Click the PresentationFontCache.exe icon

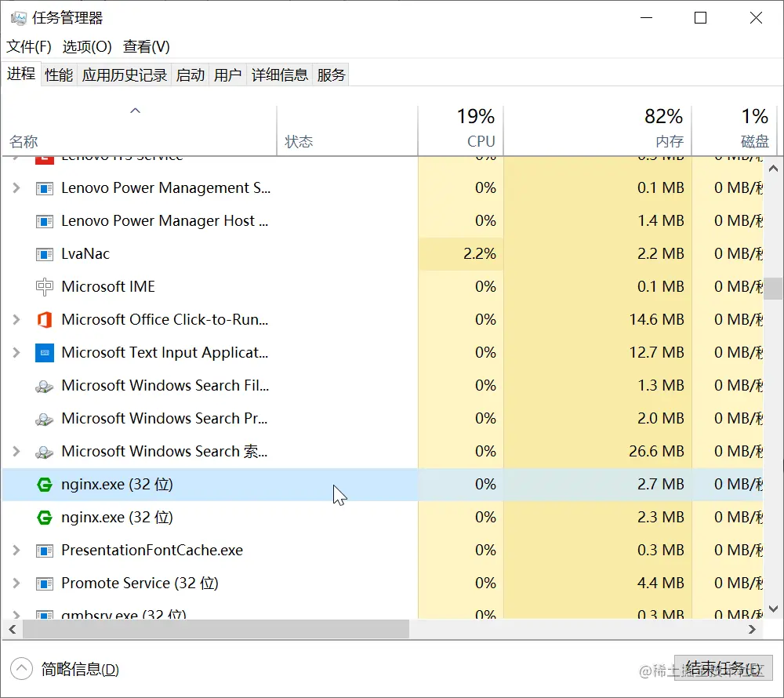pyautogui.click(x=45, y=551)
